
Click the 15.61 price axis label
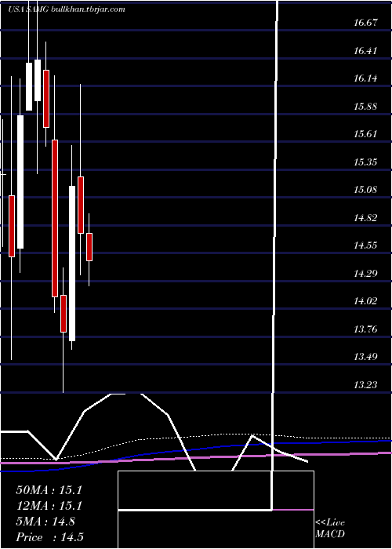pos(365,134)
